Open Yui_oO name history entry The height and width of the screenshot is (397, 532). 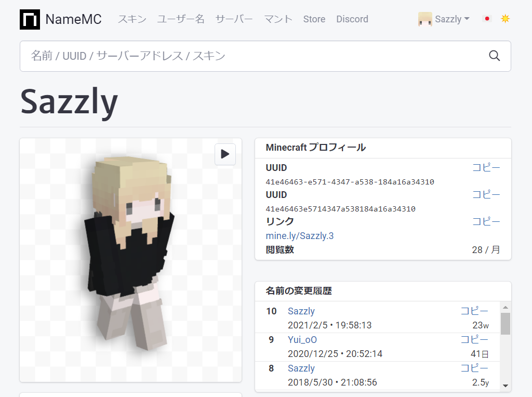click(302, 340)
